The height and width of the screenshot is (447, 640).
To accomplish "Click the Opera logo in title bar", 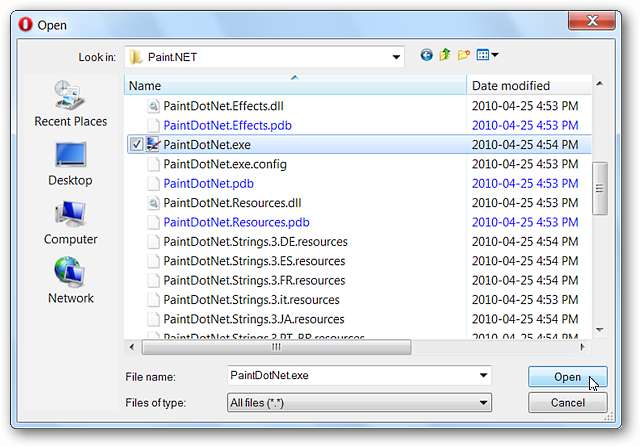I will click(25, 24).
